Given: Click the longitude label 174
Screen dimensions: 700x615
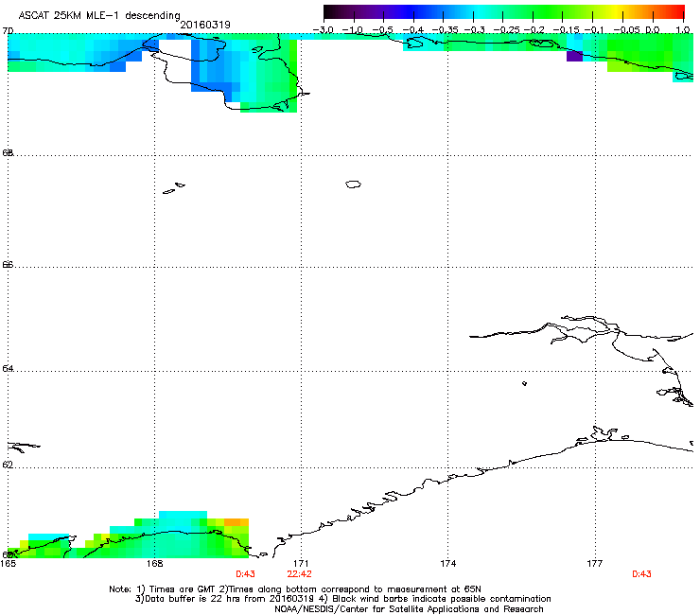Looking at the screenshot, I should pyautogui.click(x=447, y=564).
